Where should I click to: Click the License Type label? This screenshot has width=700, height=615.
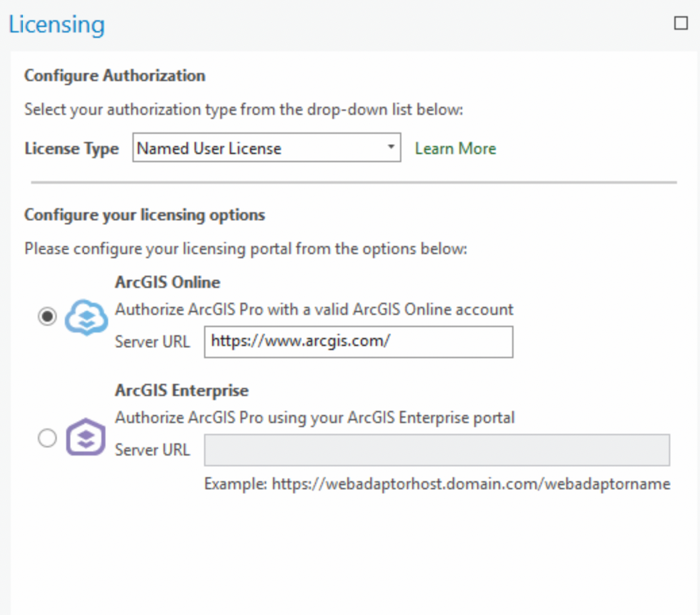(72, 148)
